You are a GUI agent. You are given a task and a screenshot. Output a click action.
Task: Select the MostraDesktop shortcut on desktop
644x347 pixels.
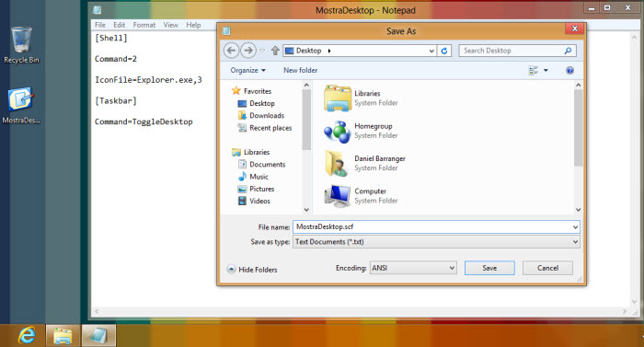point(21,106)
